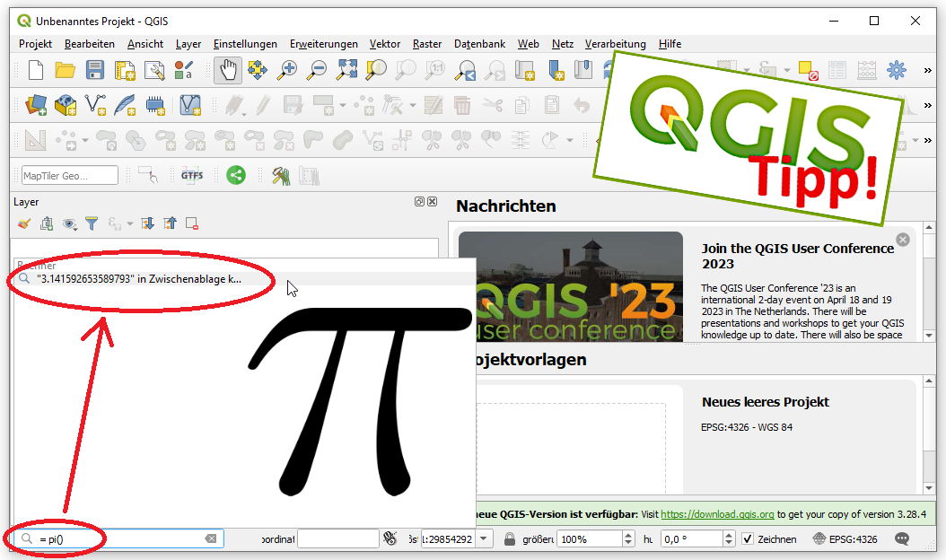This screenshot has height=560, width=946.
Task: Click the zoom to selection icon
Action: coord(376,70)
